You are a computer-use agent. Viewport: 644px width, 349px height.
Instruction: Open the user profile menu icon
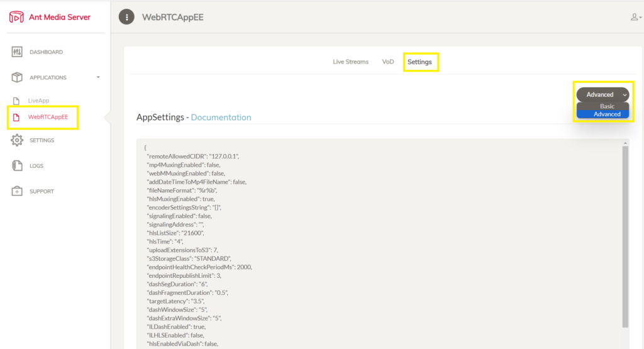(x=636, y=17)
